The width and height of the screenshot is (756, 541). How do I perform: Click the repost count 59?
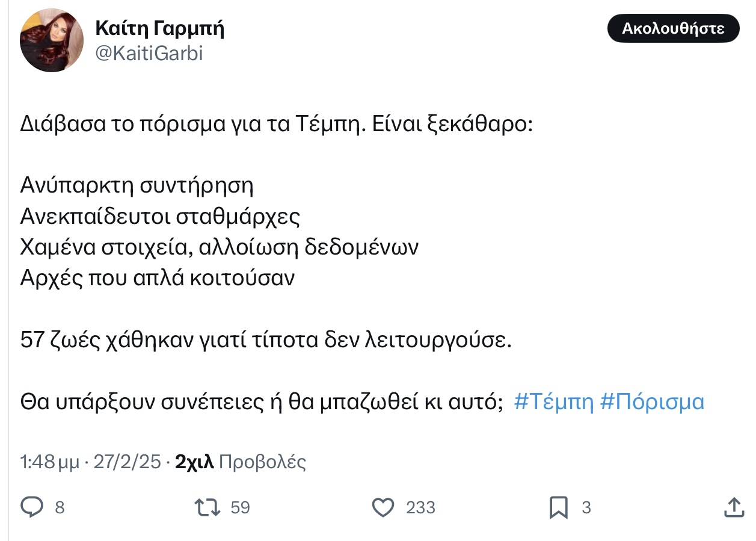tap(240, 508)
